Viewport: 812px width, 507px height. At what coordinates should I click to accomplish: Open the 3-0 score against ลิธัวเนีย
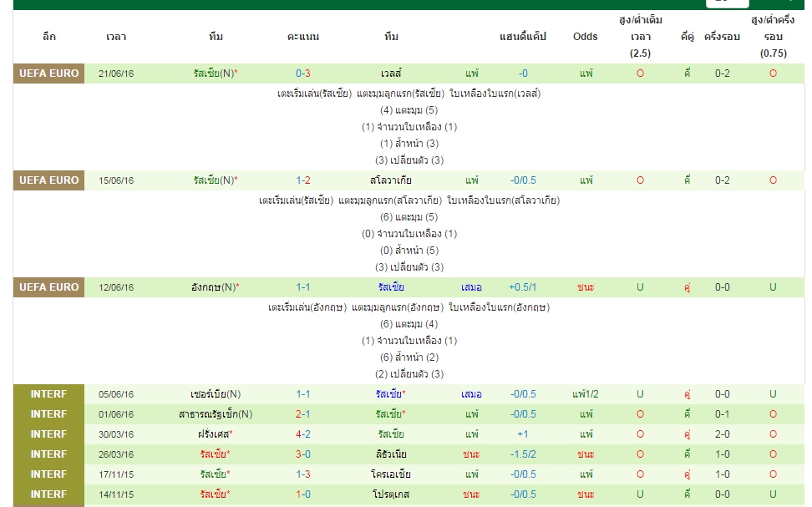pyautogui.click(x=303, y=454)
